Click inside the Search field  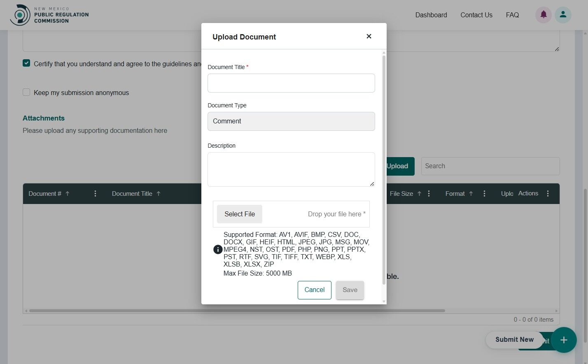click(490, 166)
